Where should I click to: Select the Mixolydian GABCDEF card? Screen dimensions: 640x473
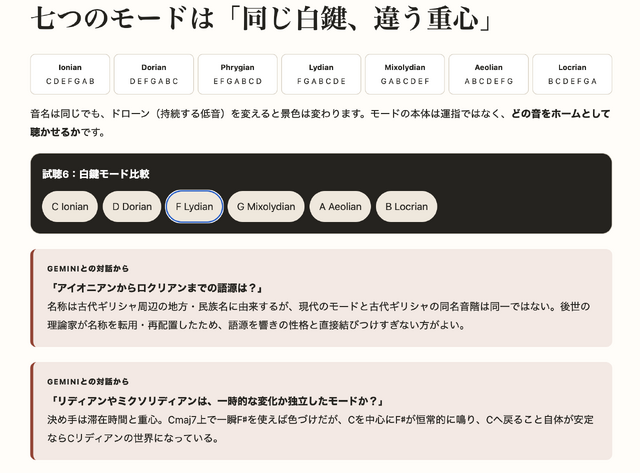pos(405,74)
